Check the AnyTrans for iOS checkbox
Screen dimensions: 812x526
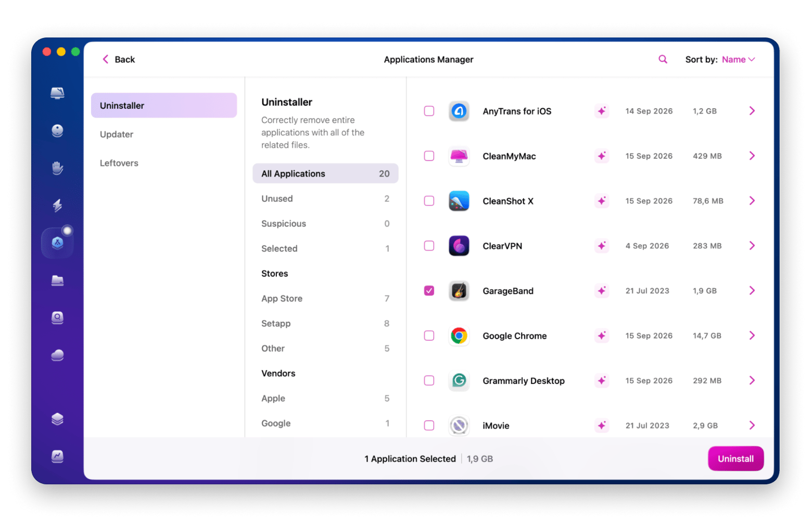pyautogui.click(x=429, y=111)
